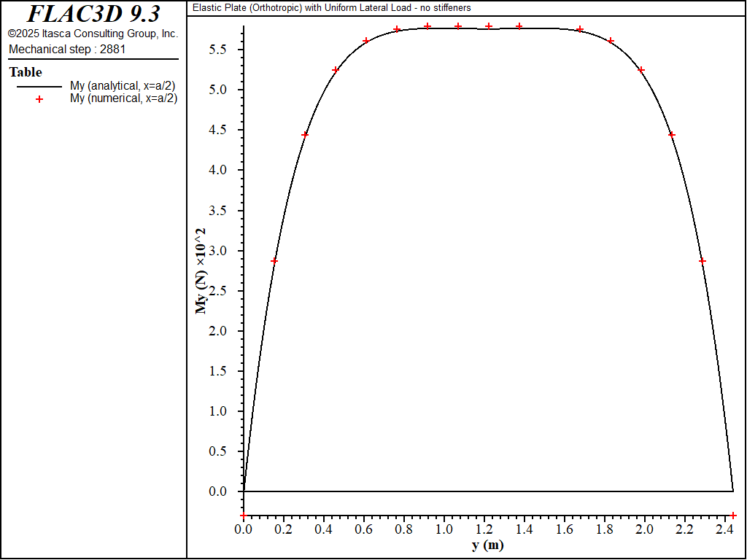Image resolution: width=747 pixels, height=560 pixels.
Task: Select the 'My (analytical, x=a/2)' legend label
Action: click(x=122, y=86)
